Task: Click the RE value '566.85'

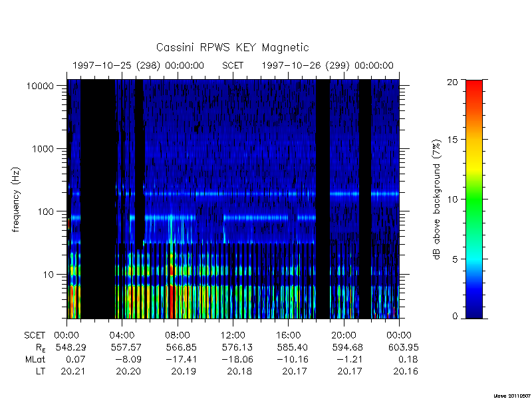Action: pyautogui.click(x=181, y=347)
